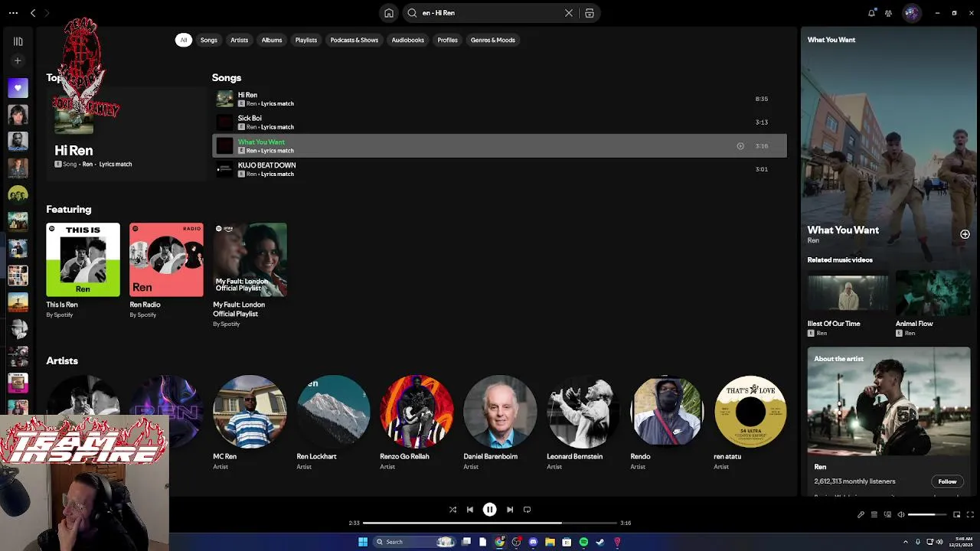Pause the current song
The image size is (980, 551).
coord(489,509)
